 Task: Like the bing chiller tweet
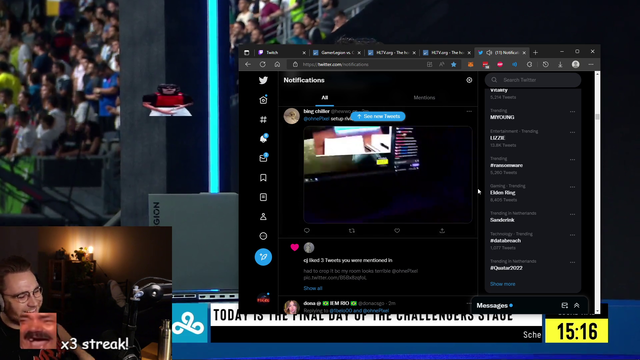[397, 231]
